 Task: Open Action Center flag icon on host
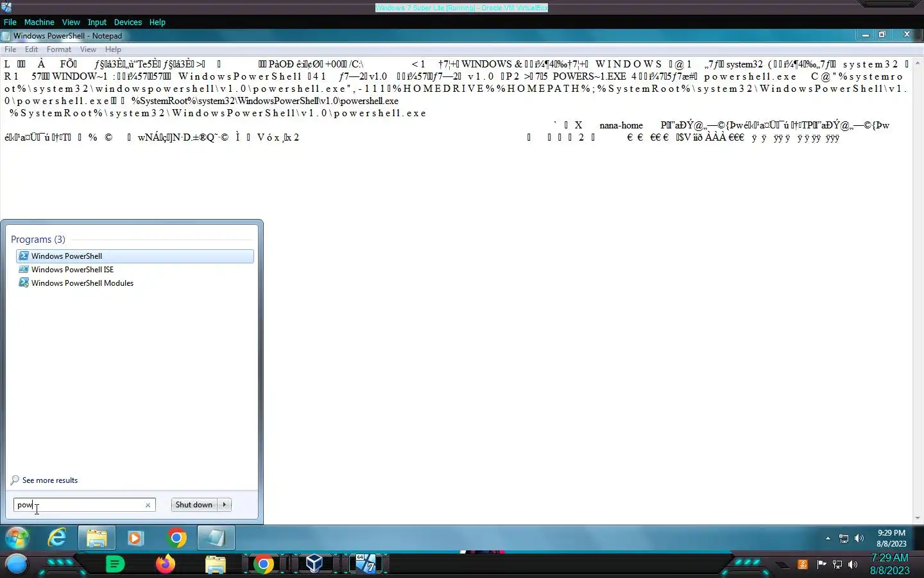pos(821,565)
